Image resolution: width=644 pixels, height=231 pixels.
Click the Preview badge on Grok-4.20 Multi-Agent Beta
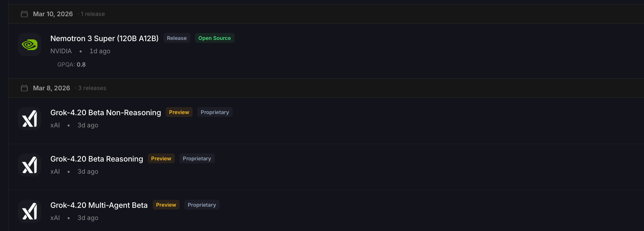pyautogui.click(x=166, y=205)
